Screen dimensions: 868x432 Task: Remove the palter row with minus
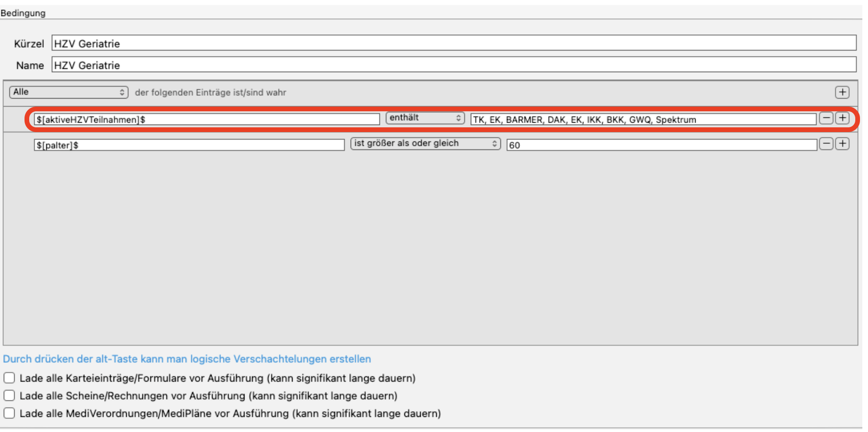point(826,144)
